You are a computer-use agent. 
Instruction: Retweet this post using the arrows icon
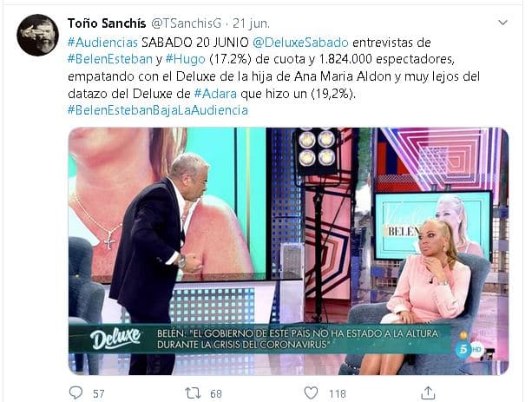[193, 393]
